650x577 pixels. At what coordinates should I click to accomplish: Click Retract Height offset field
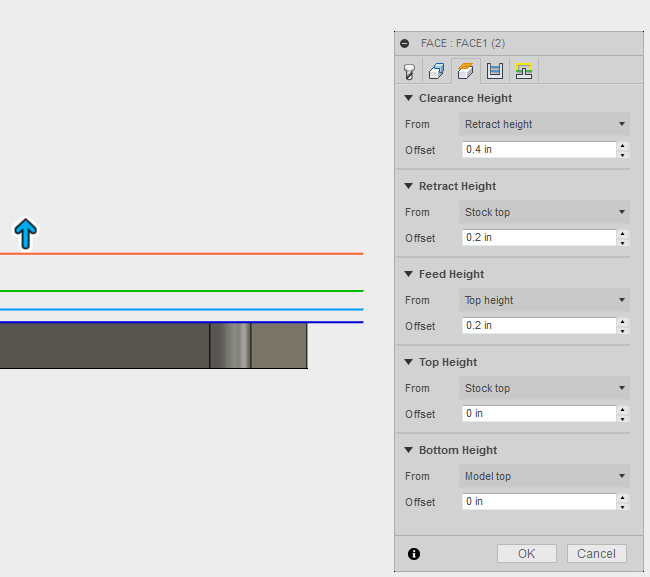[x=539, y=238]
